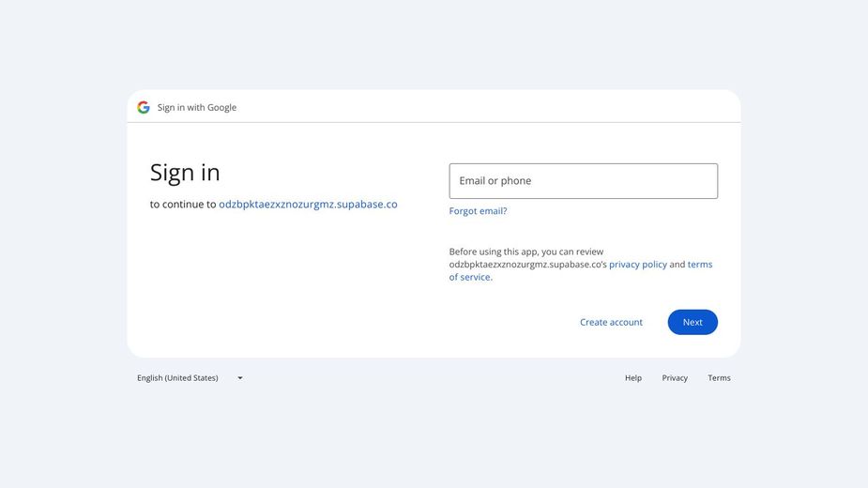Open Privacy in the footer
The height and width of the screenshot is (488, 868).
[675, 378]
